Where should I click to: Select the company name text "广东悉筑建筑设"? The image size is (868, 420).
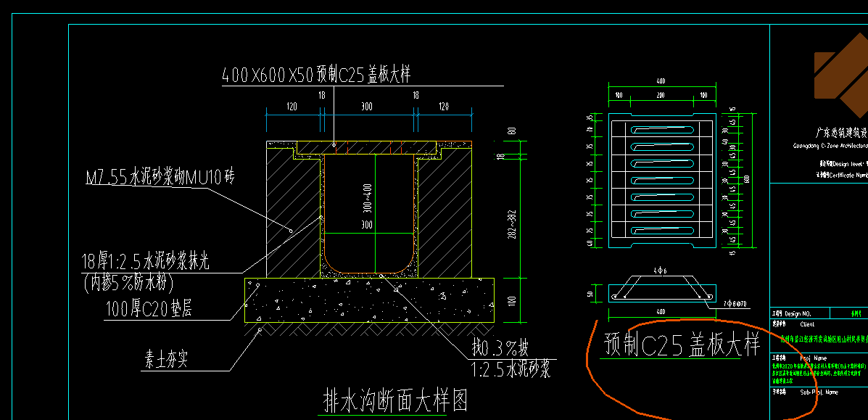tap(841, 133)
